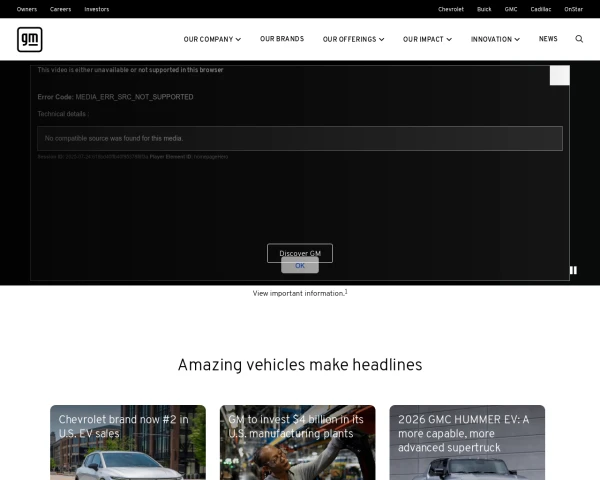The image size is (600, 480).
Task: Expand the Our Offerings dropdown
Action: (353, 39)
